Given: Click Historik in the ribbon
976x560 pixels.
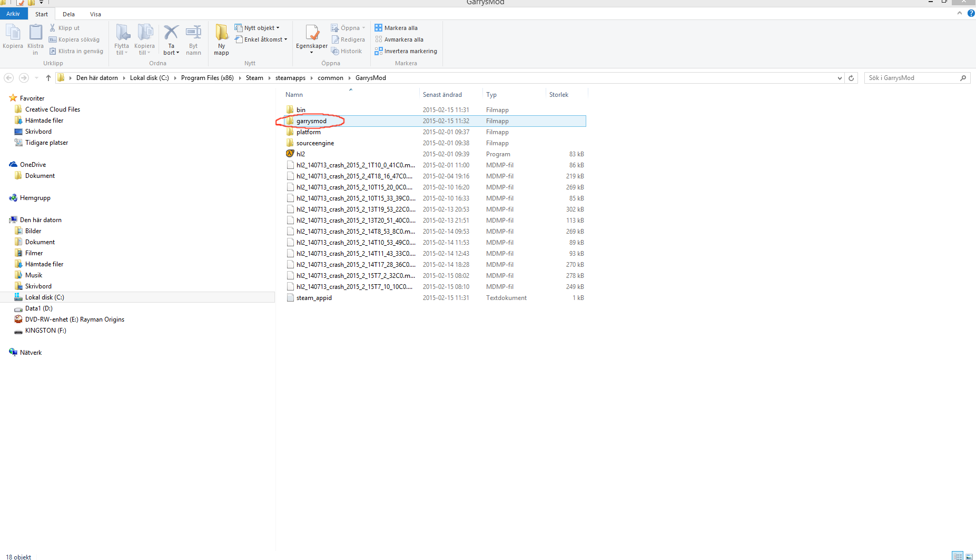Looking at the screenshot, I should (x=347, y=51).
